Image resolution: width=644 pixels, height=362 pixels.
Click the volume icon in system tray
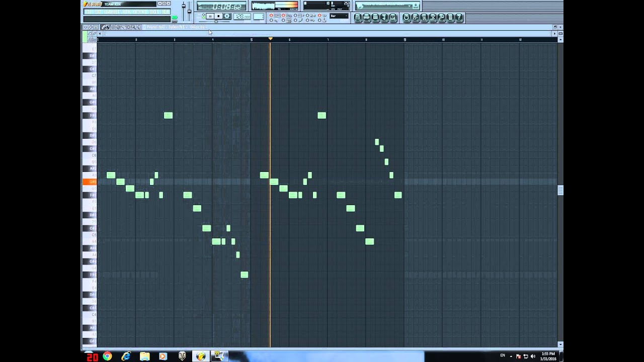(533, 356)
